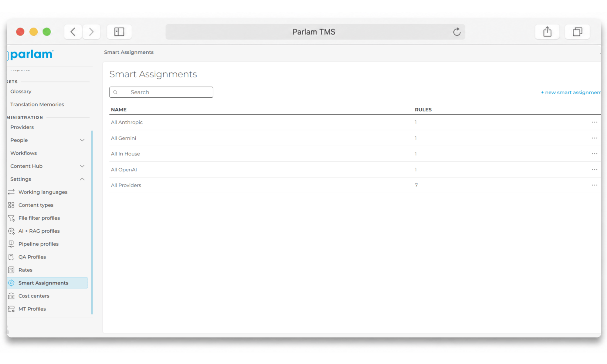Screen dimensions: 607x364
Task: Show the browser tab overview icon
Action: coord(577,32)
